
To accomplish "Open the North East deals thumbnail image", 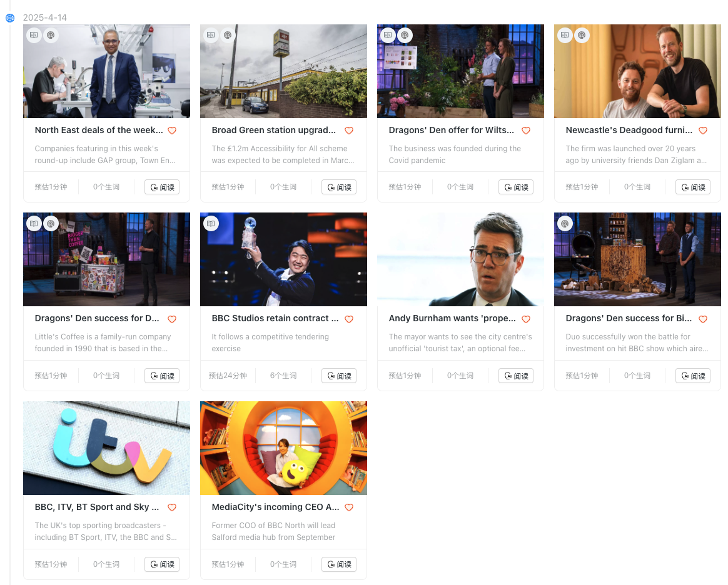I will click(106, 71).
